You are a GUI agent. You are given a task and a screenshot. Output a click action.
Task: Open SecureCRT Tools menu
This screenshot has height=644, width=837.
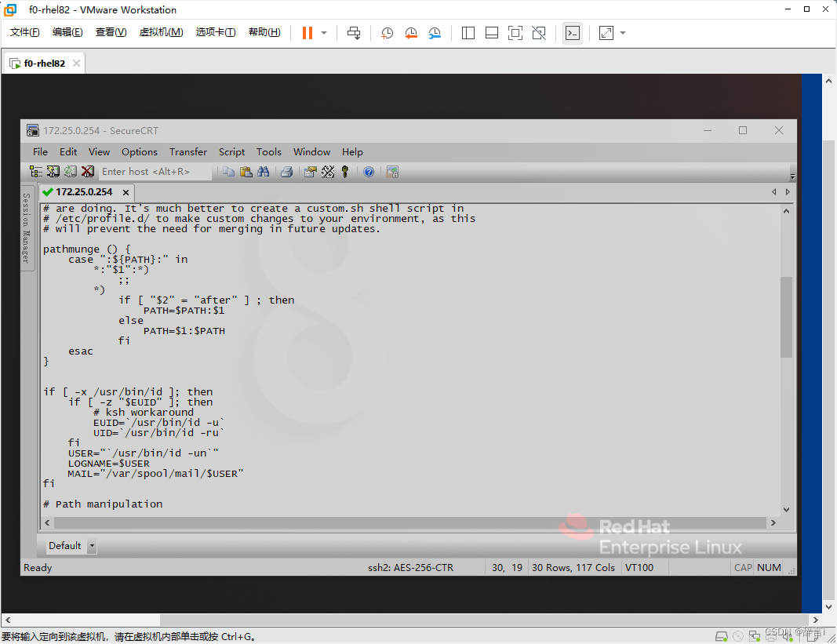click(x=268, y=151)
